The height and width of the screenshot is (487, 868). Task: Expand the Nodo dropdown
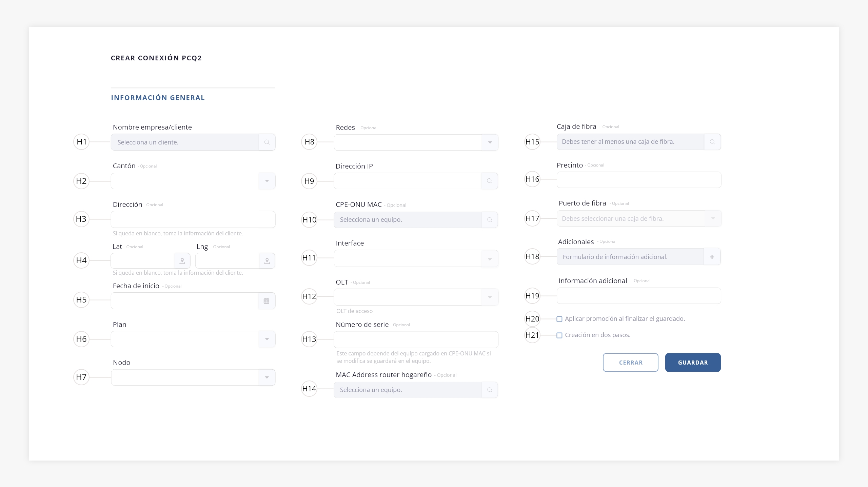[267, 377]
